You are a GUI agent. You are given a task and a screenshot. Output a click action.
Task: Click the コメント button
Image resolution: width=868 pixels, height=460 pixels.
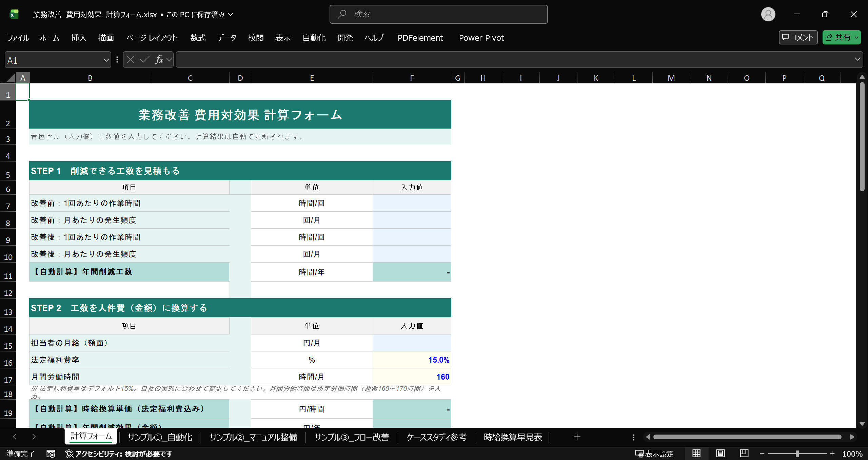pos(798,37)
